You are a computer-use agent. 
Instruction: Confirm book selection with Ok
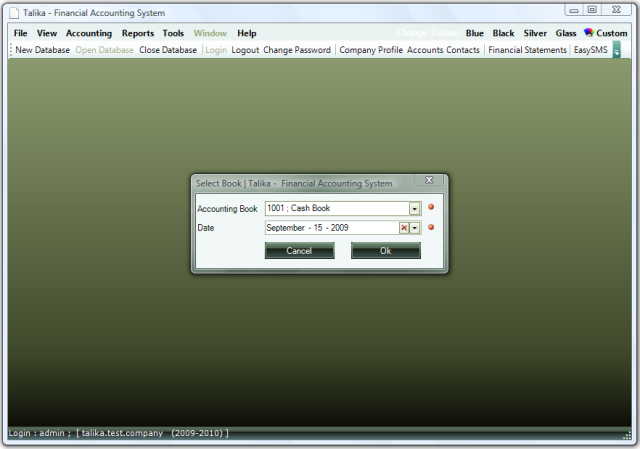point(385,251)
